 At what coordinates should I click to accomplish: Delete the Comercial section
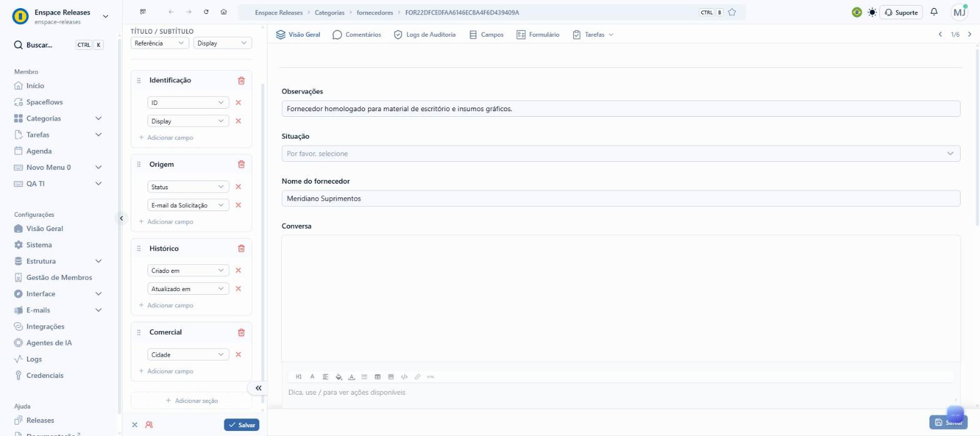point(241,332)
